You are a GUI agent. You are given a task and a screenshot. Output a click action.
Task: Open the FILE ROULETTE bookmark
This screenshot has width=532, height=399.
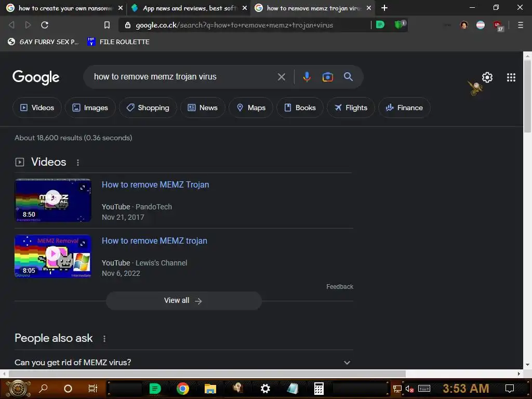coord(118,42)
